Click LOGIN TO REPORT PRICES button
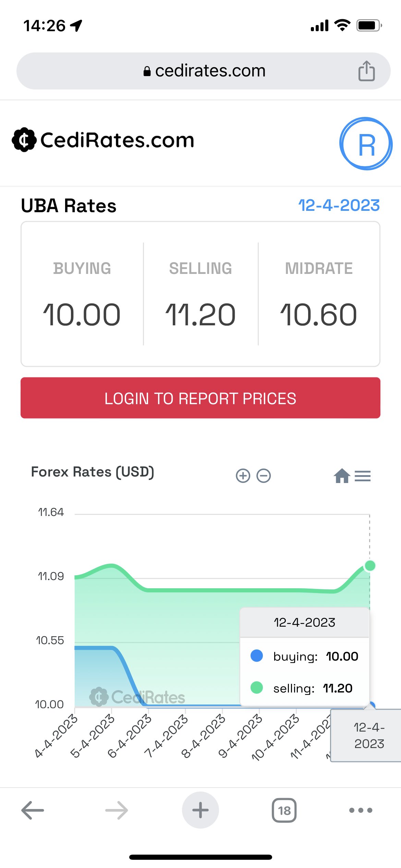Screen dimensions: 401x868 click(200, 398)
